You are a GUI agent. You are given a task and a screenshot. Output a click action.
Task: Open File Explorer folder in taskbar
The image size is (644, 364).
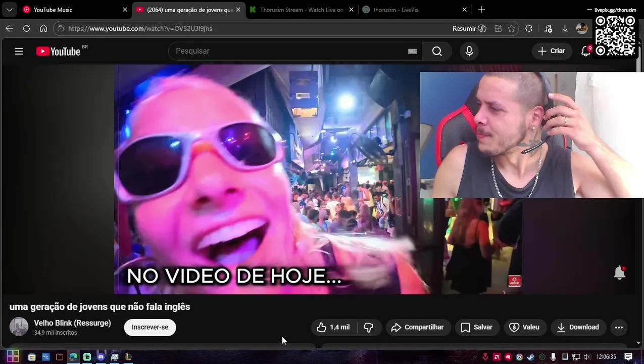pyautogui.click(x=60, y=357)
